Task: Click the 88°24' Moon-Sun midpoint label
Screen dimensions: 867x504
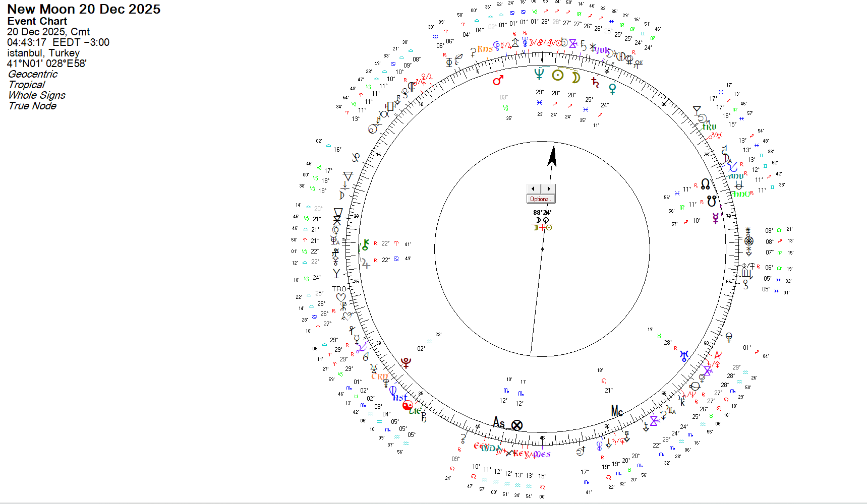Action: [542, 212]
